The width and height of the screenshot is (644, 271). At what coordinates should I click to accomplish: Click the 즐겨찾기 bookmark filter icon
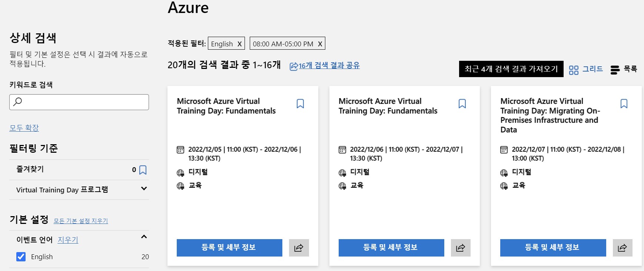coord(143,170)
